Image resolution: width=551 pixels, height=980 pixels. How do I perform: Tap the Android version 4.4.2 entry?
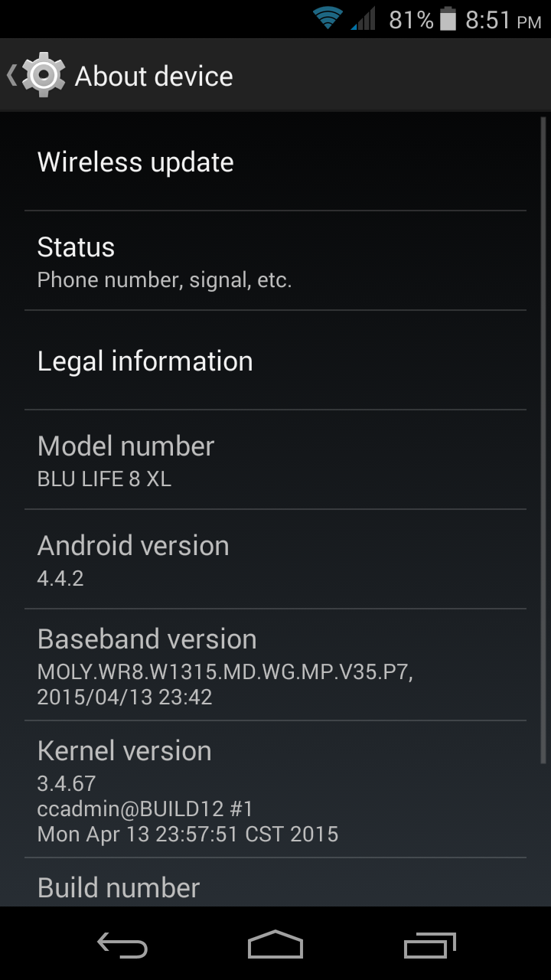(275, 560)
